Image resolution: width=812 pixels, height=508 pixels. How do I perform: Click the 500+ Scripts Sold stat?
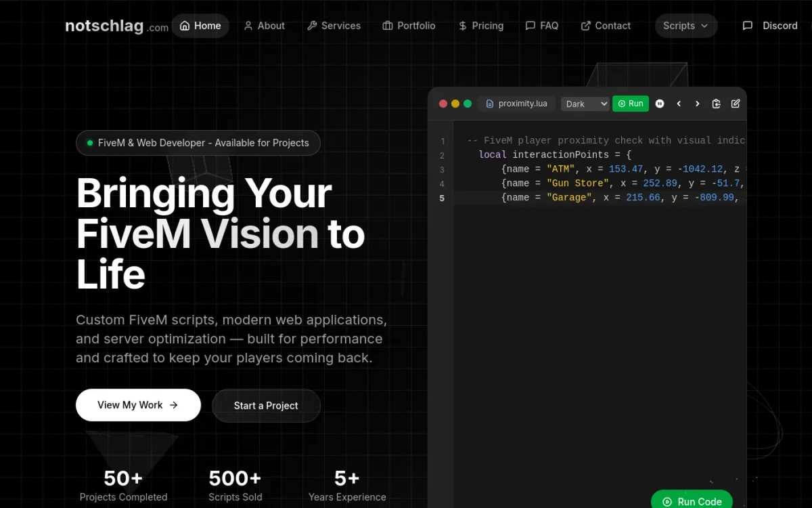click(235, 486)
